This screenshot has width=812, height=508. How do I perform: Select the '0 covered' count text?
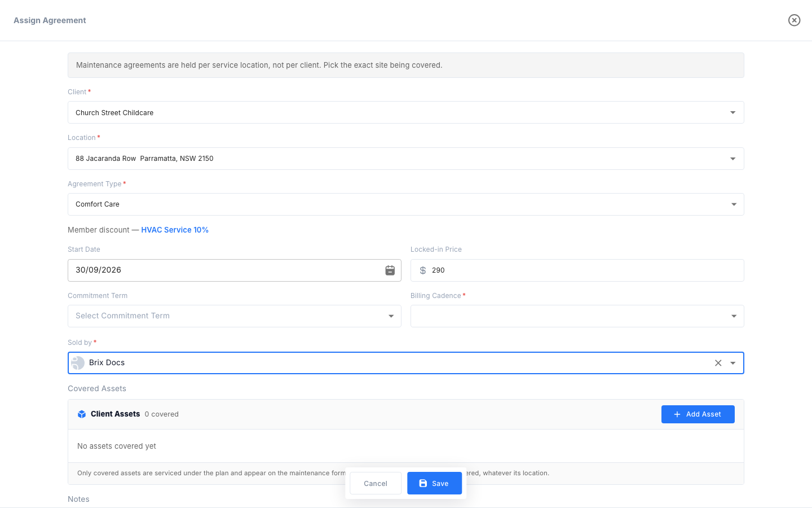tap(162, 414)
